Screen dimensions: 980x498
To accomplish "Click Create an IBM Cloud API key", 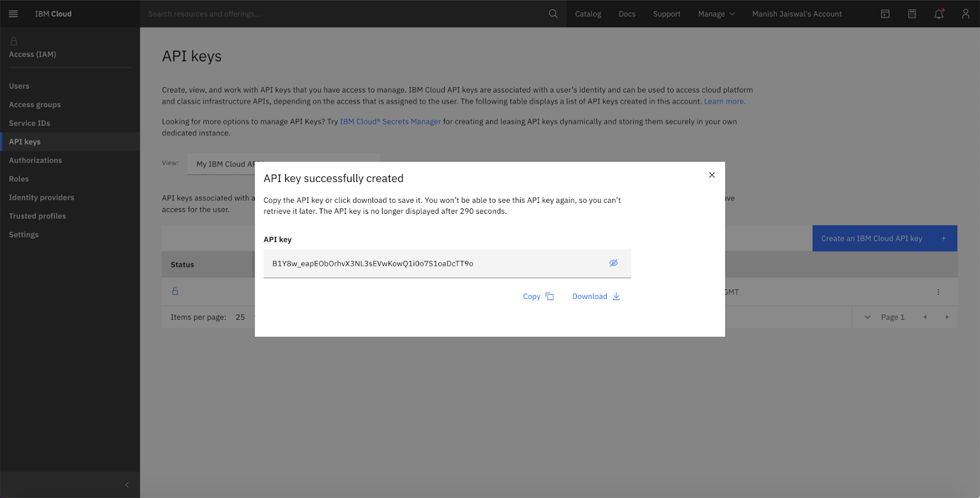I will pyautogui.click(x=884, y=238).
